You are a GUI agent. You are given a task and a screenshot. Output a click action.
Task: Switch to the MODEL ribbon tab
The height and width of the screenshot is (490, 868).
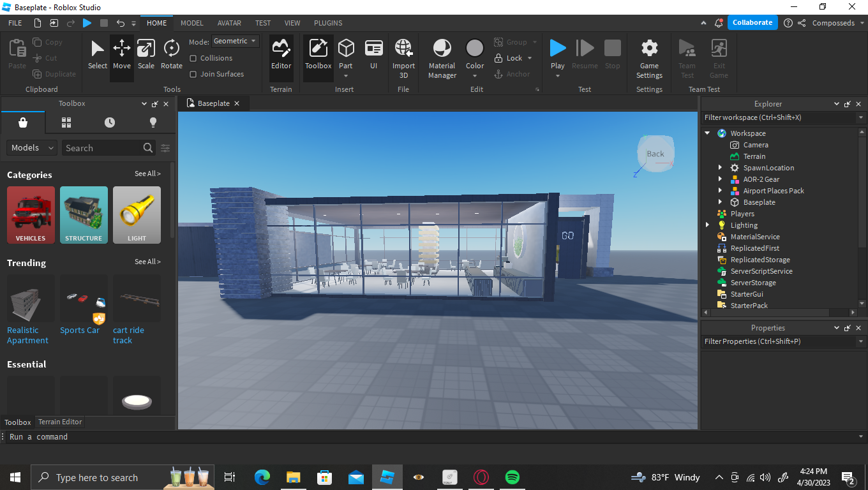click(x=192, y=23)
